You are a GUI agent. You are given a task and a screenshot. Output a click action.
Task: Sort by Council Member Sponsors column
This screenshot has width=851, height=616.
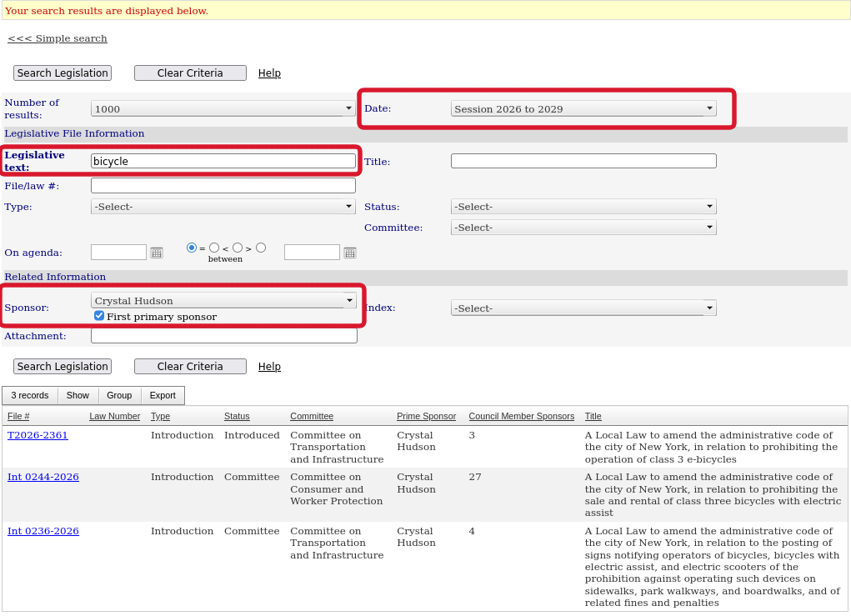(x=522, y=416)
